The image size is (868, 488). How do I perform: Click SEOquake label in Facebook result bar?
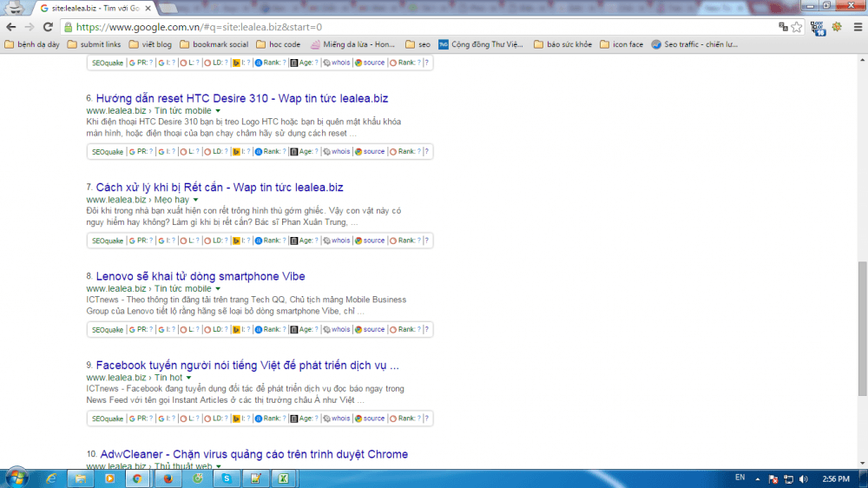pyautogui.click(x=108, y=419)
